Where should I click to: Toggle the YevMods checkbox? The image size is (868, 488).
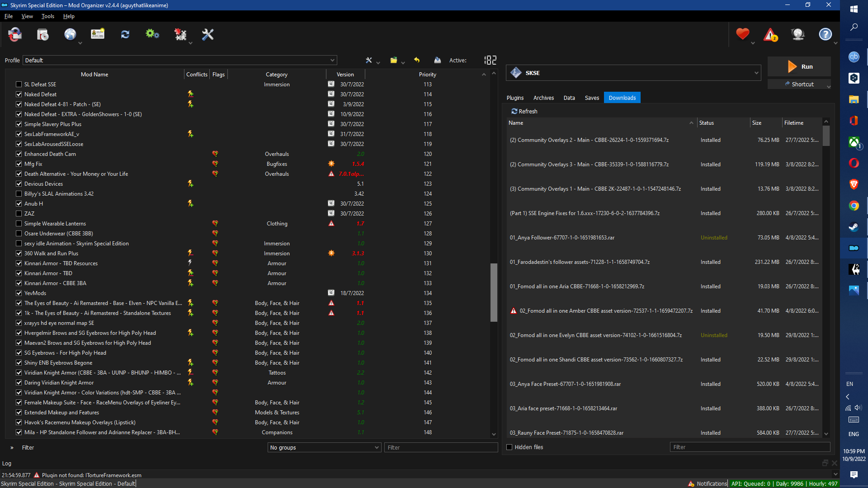click(19, 293)
